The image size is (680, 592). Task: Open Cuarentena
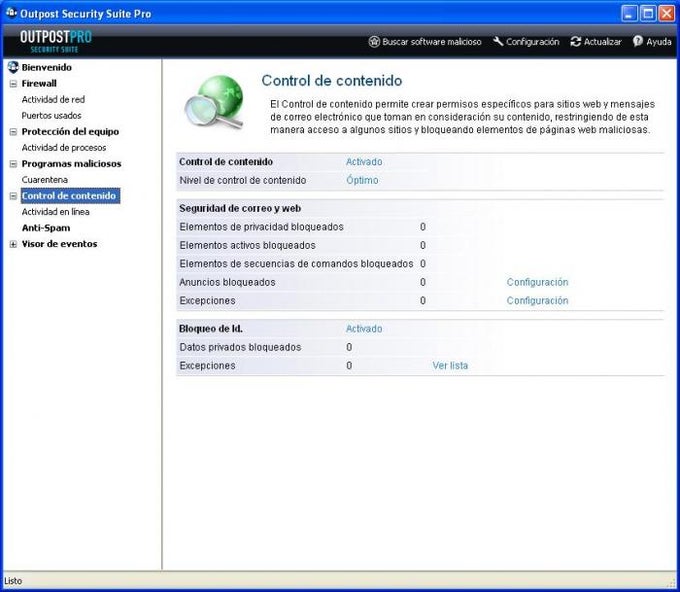pyautogui.click(x=45, y=180)
